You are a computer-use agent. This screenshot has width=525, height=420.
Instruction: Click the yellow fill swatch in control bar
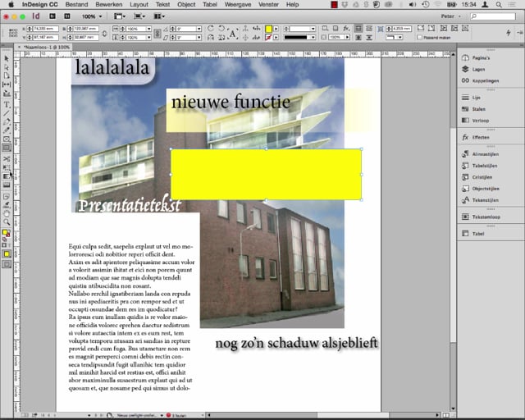pyautogui.click(x=268, y=29)
